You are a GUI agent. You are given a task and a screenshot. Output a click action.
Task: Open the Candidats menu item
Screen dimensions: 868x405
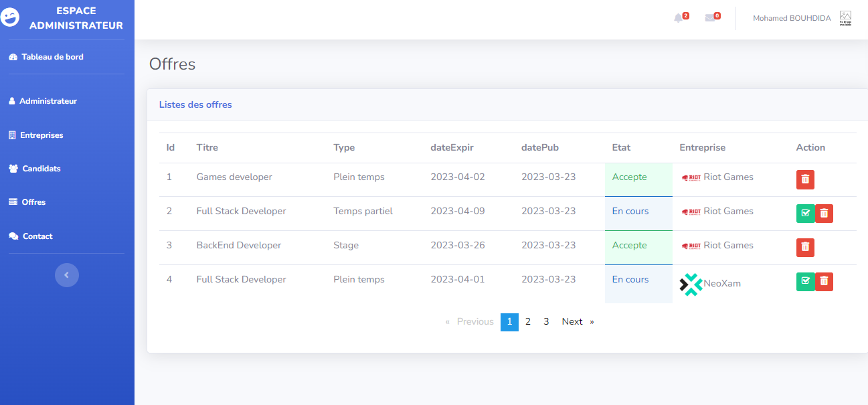pos(41,169)
